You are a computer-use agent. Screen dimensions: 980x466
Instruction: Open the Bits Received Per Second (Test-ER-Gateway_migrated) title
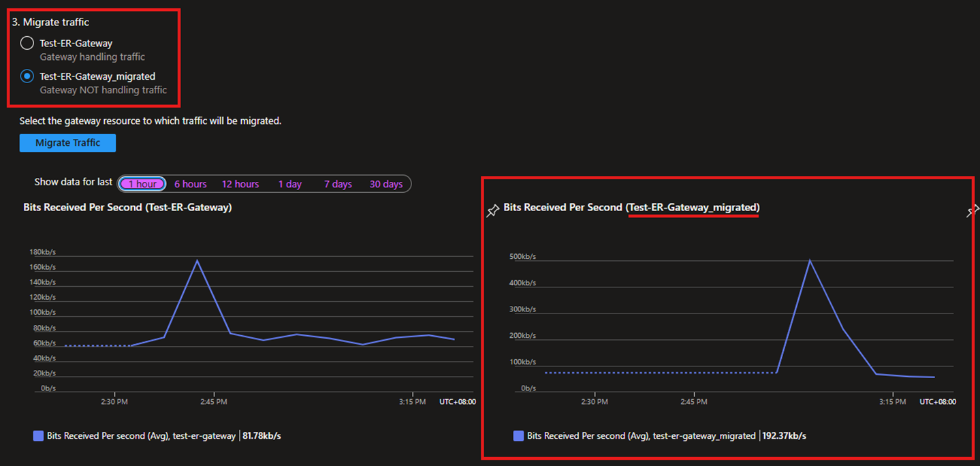[631, 207]
